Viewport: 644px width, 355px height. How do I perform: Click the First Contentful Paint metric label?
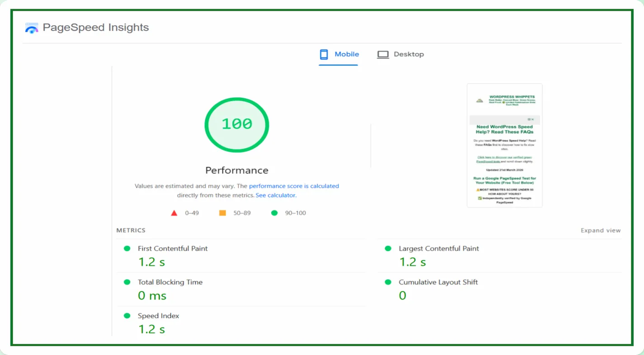coord(173,248)
